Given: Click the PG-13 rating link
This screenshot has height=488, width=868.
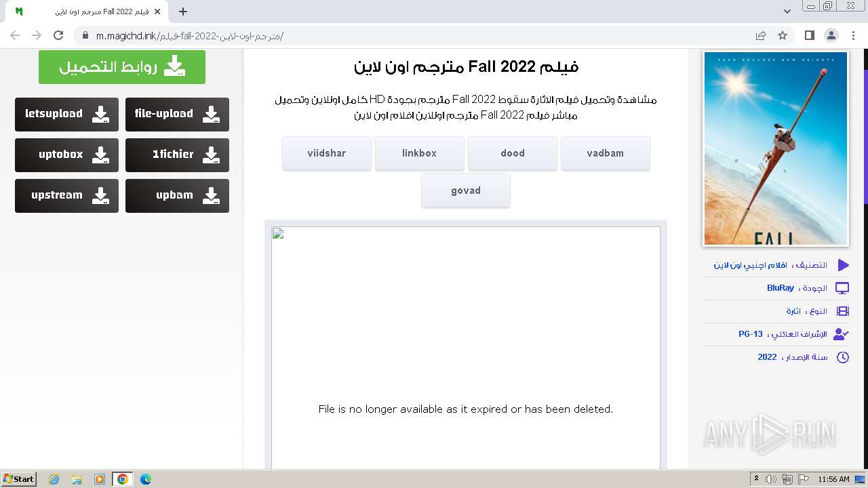Looking at the screenshot, I should 751,334.
